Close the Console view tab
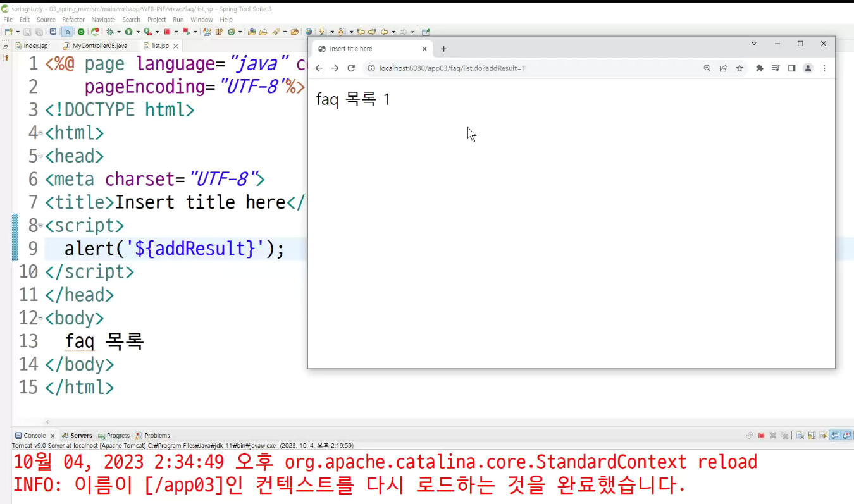This screenshot has height=504, width=854. [53, 436]
